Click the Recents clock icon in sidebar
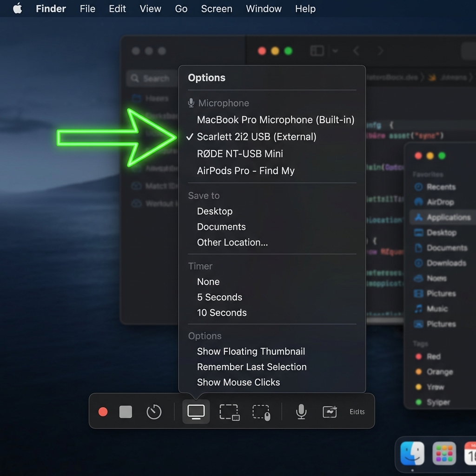 tap(419, 187)
